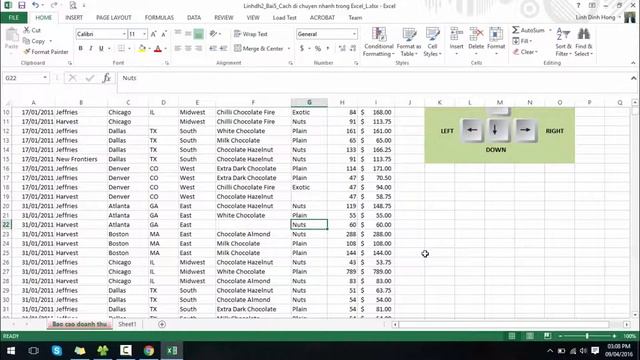Toggle align left button
Screen dimensions: 640x360
point(178,49)
